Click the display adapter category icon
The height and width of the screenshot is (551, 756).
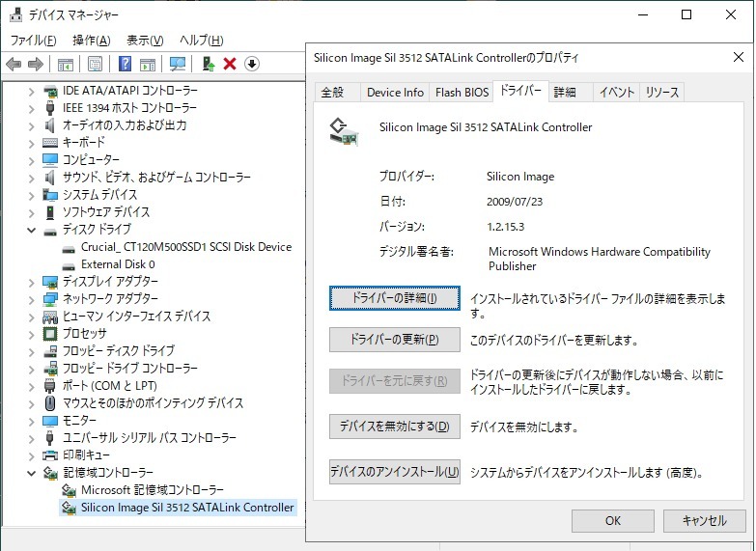pos(50,282)
